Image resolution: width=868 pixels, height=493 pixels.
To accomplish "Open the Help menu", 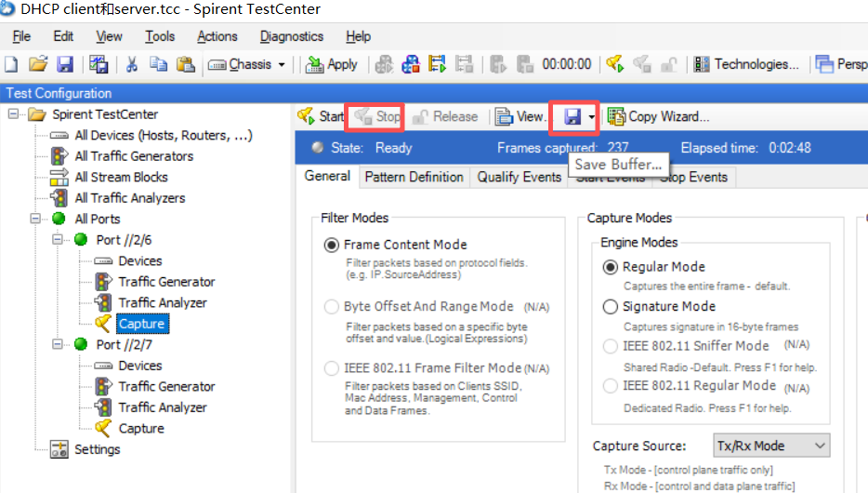I will 358,36.
